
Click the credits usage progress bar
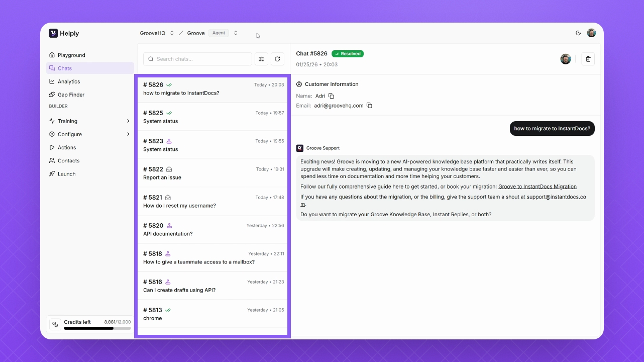tap(97, 328)
